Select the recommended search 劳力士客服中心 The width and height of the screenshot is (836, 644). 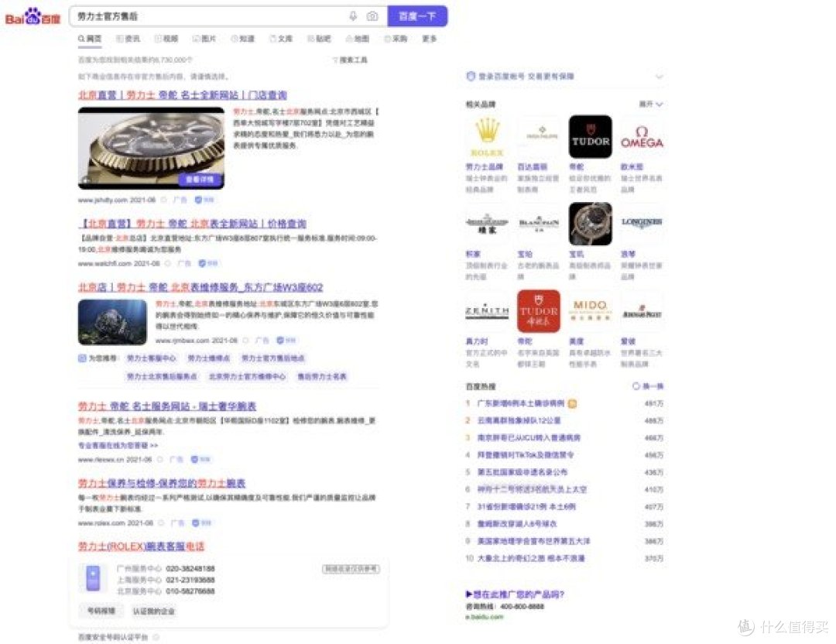151,358
